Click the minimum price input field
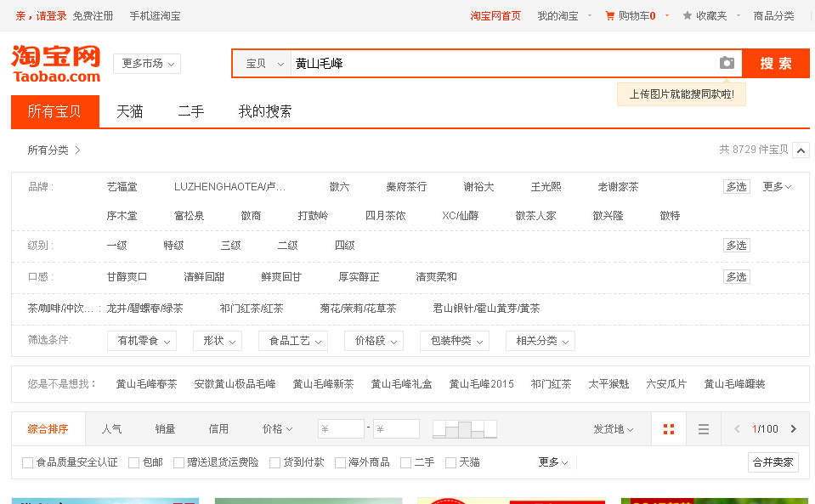This screenshot has height=504, width=815. pyautogui.click(x=341, y=428)
